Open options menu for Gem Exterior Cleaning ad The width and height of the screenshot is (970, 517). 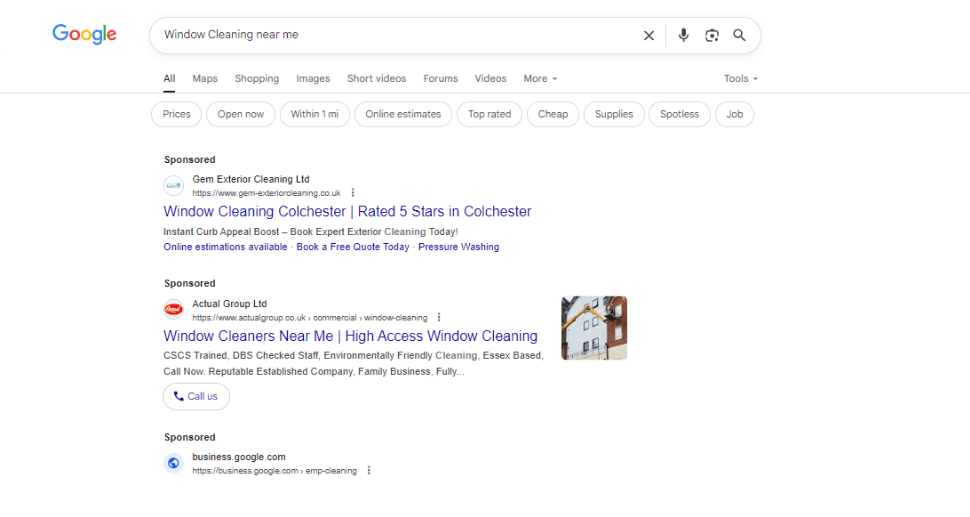pyautogui.click(x=353, y=193)
